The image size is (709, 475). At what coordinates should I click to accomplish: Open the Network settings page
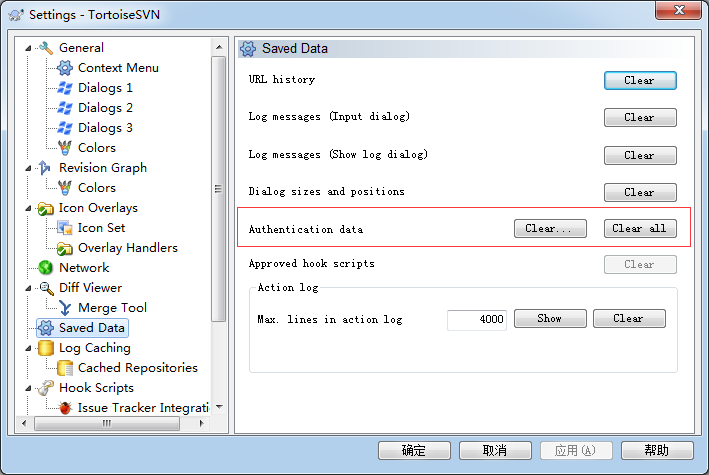coord(84,268)
